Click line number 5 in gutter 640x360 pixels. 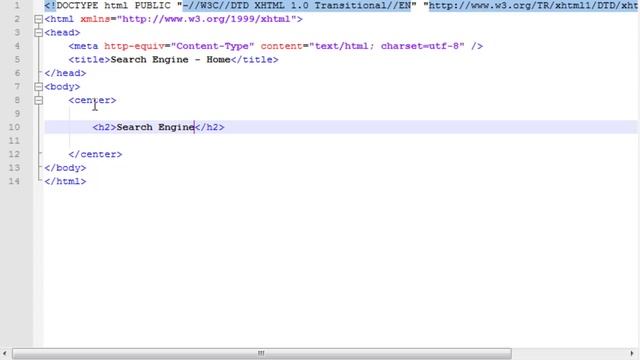pos(17,60)
